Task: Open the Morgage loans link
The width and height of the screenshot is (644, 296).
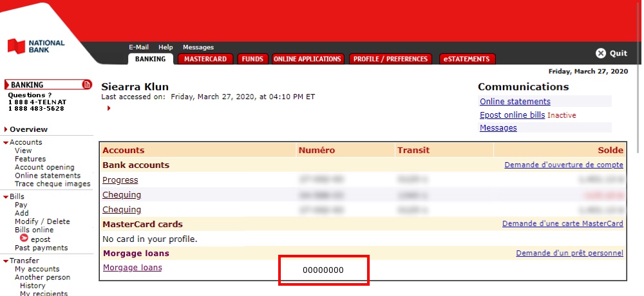Action: 132,268
